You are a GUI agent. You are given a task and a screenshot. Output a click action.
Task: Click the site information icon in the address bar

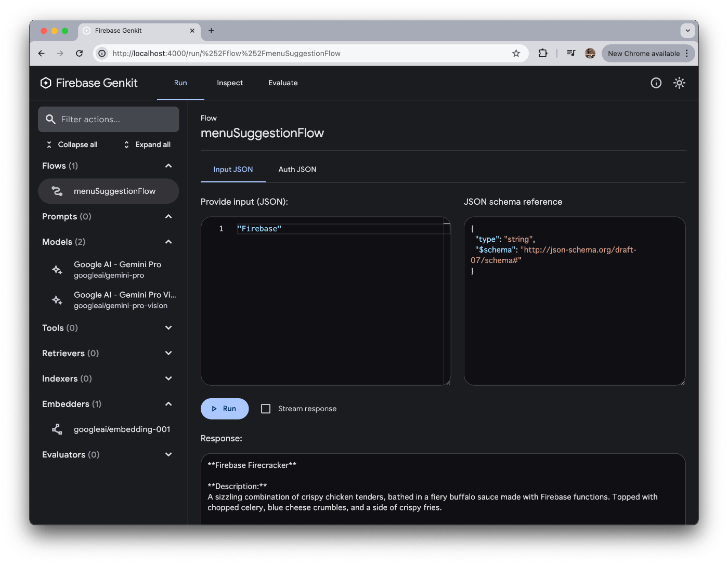point(102,53)
